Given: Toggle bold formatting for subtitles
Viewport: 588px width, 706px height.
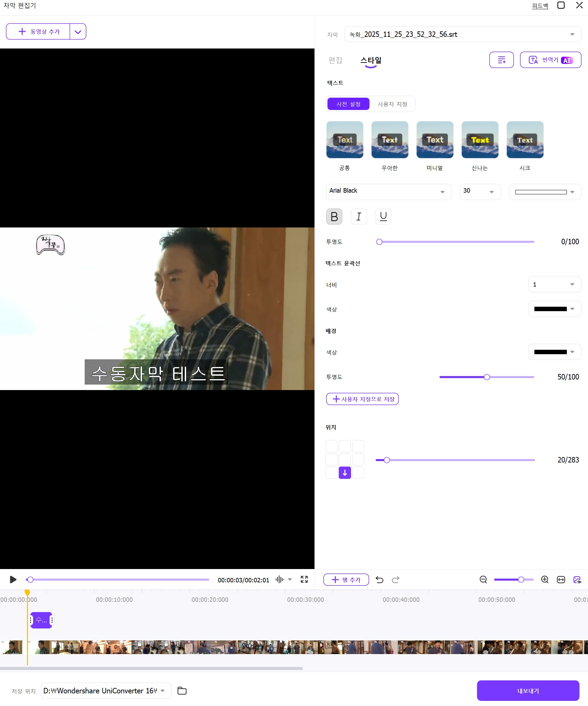Looking at the screenshot, I should point(334,217).
